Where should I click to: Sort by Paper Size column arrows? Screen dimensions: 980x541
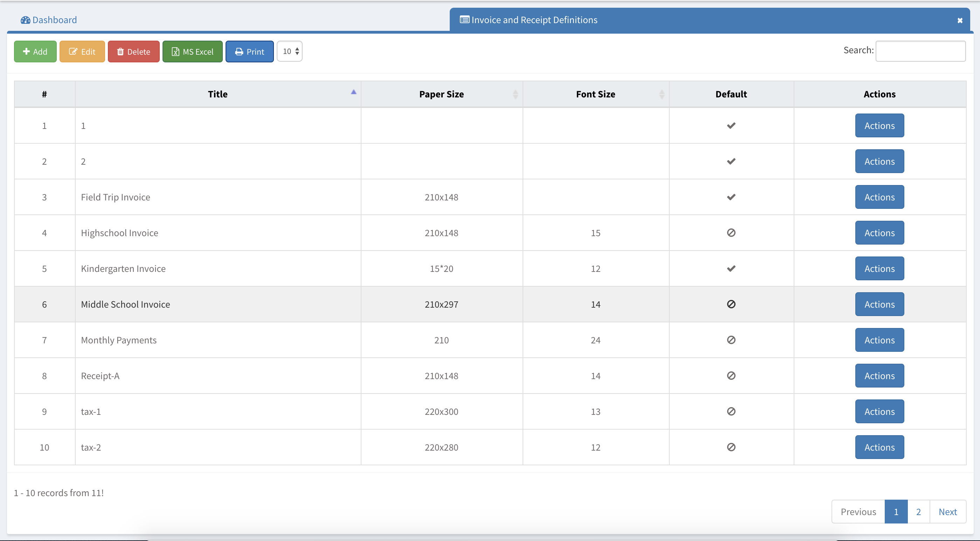(515, 94)
